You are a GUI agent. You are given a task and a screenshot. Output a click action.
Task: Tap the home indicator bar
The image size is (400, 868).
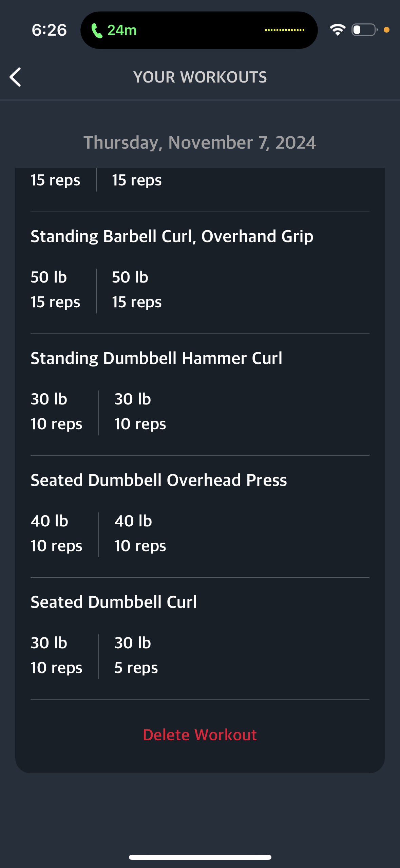200,857
